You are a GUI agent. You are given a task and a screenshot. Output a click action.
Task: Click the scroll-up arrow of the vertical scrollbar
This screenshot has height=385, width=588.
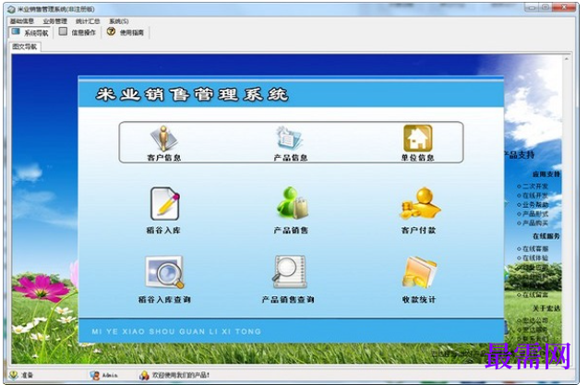(x=567, y=59)
